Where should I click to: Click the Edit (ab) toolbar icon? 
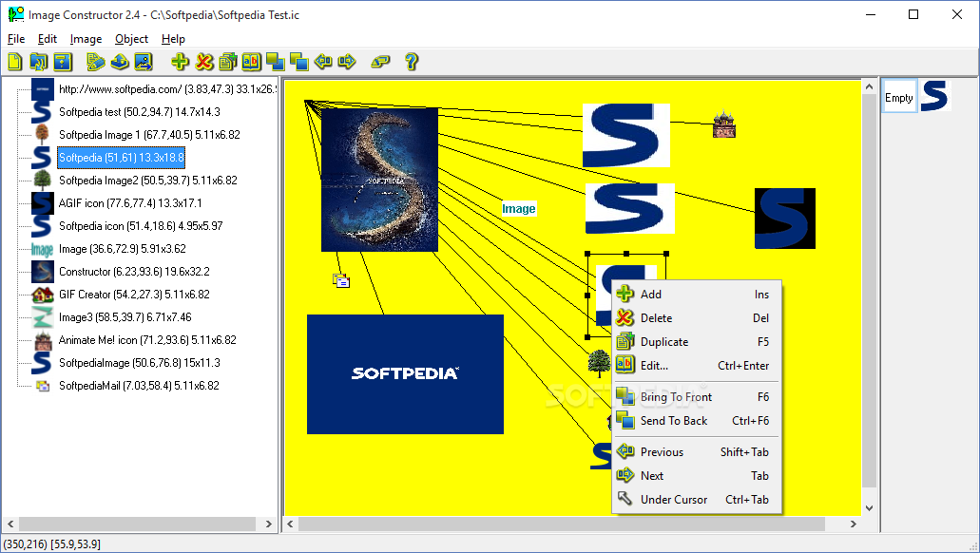click(x=251, y=61)
